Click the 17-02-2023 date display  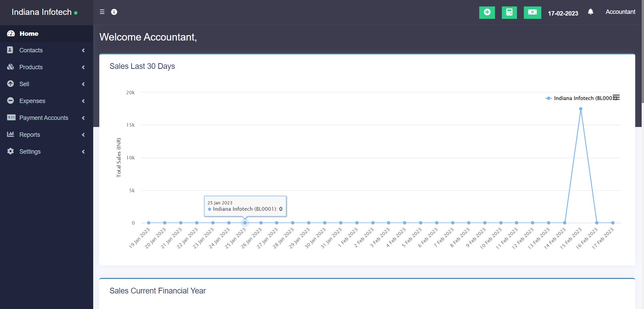tap(563, 13)
